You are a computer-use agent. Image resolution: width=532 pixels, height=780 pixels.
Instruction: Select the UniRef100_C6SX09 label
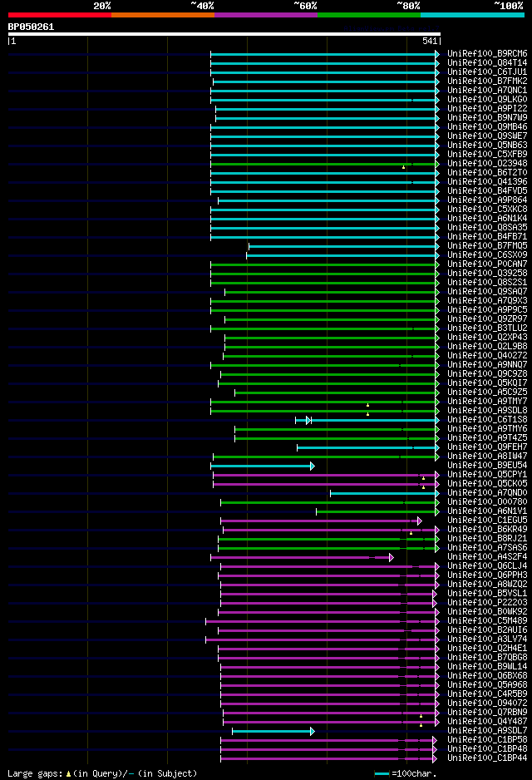(487, 254)
